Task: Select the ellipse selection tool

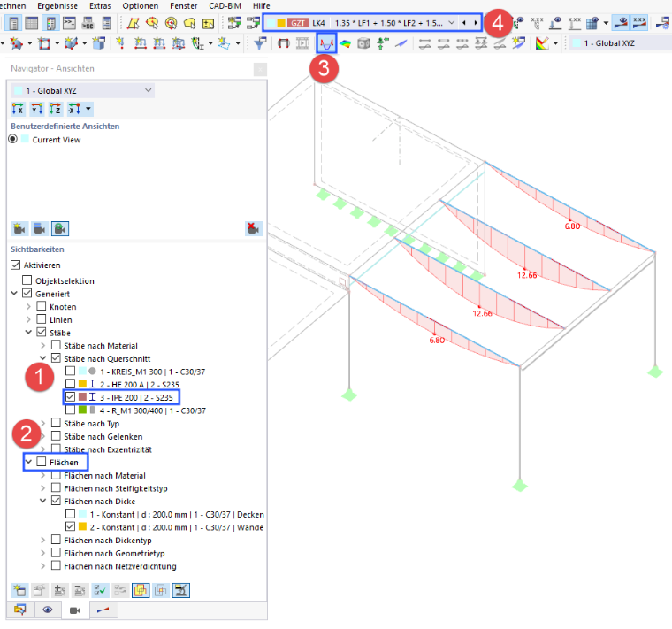Action: pyautogui.click(x=152, y=23)
